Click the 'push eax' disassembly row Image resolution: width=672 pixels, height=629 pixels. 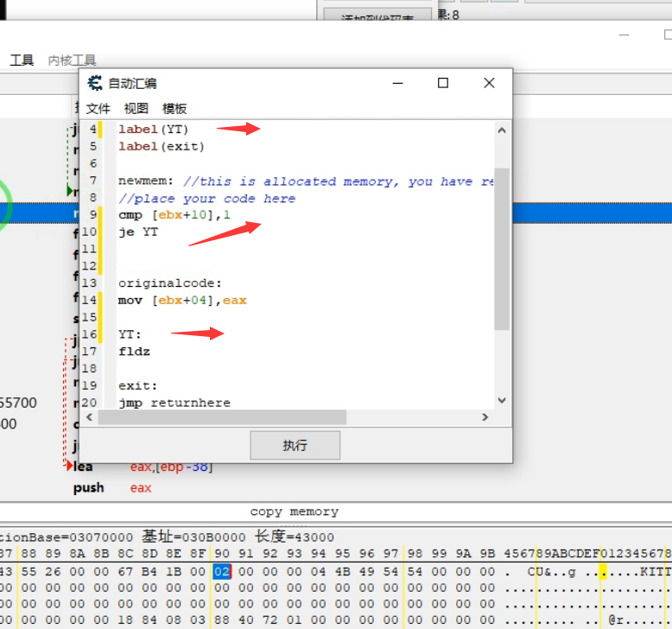coord(112,488)
